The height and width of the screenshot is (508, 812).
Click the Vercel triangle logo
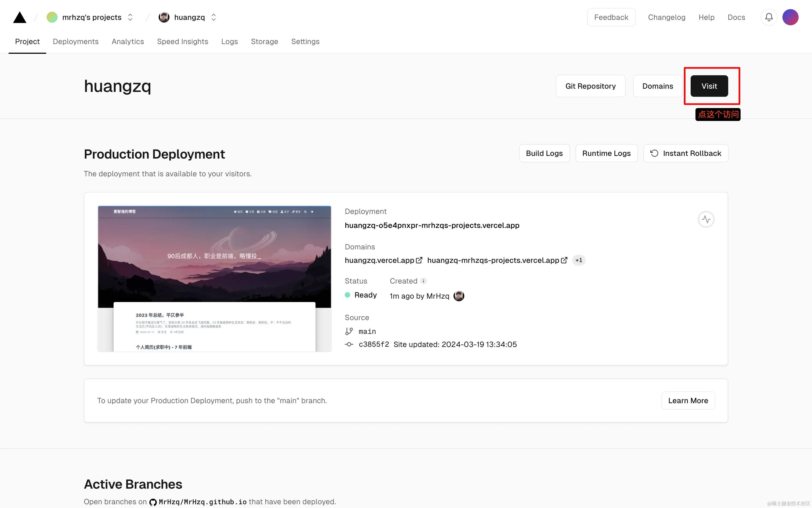tap(19, 17)
